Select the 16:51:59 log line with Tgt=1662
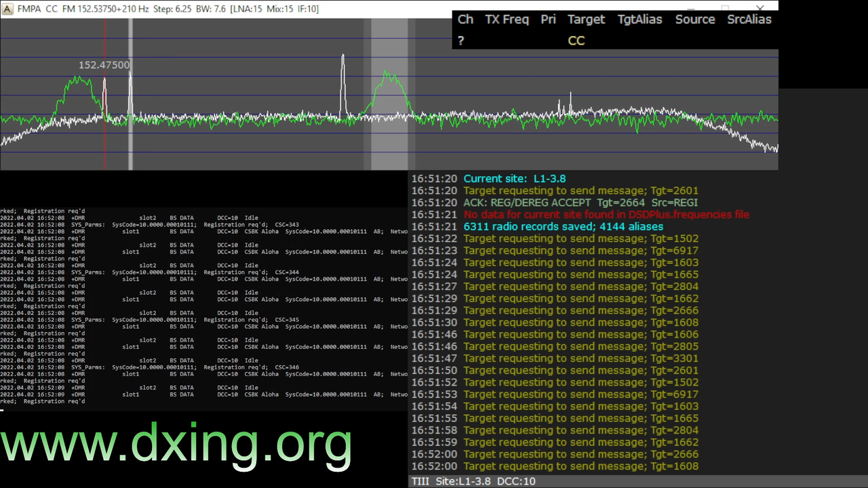 click(555, 443)
